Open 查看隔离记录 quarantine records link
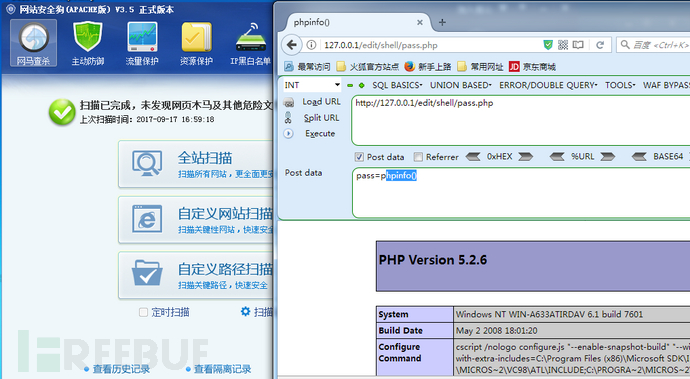This screenshot has height=379, width=690. (222, 369)
